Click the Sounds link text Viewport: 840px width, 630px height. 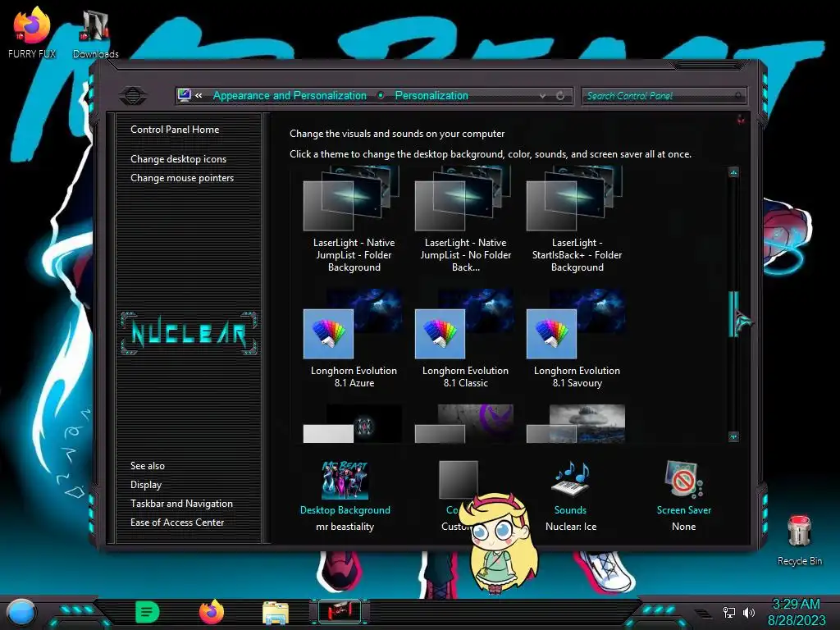coord(571,510)
